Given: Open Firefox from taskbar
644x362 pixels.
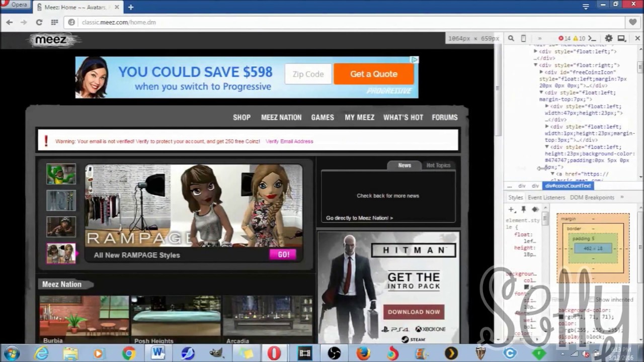Looking at the screenshot, I should coord(363,353).
